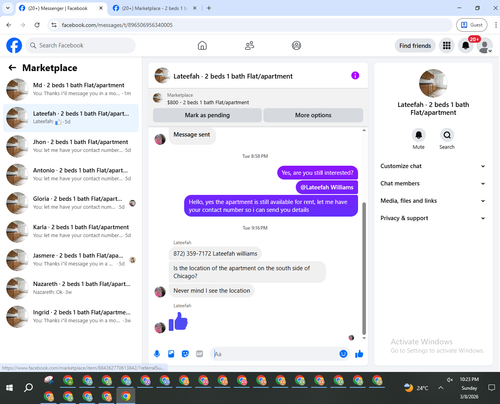Open the Groups icon in top navigation
500x404 pixels.
pos(296,45)
